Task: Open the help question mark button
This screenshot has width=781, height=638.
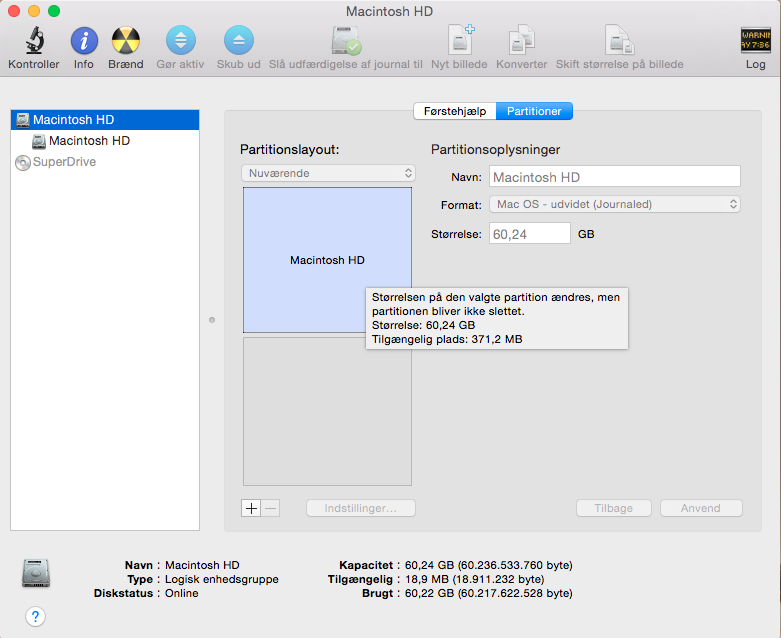Action: click(x=35, y=617)
